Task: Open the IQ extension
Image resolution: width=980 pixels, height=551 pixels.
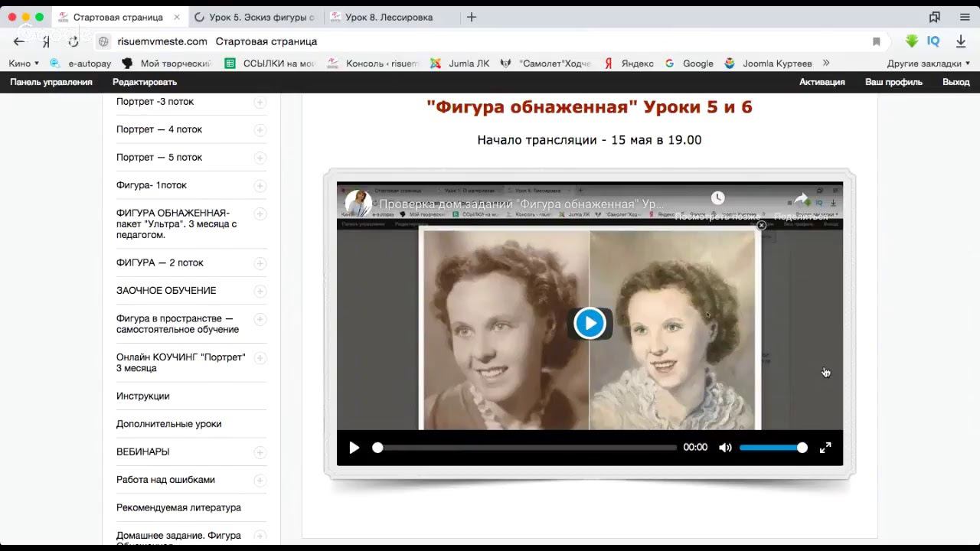Action: coord(933,41)
